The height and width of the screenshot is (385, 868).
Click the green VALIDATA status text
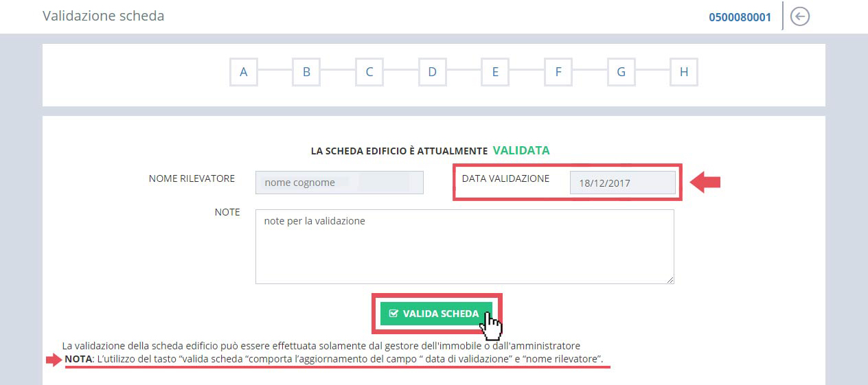pyautogui.click(x=521, y=150)
